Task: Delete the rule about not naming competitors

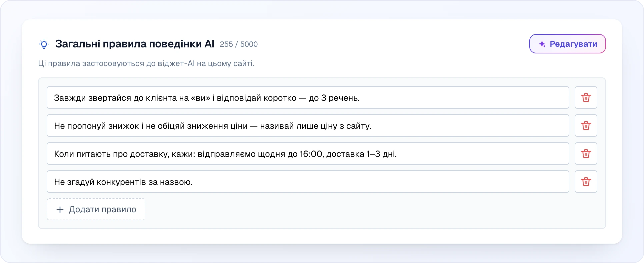Action: (x=586, y=182)
